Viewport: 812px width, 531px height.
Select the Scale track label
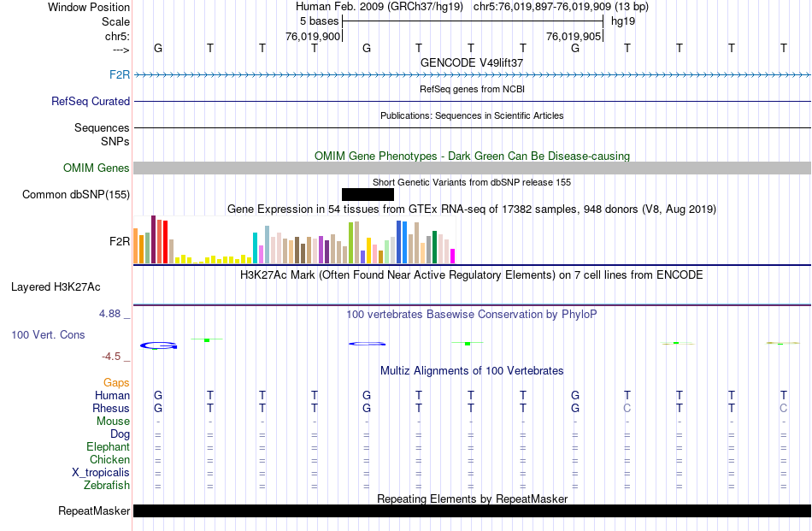(115, 21)
